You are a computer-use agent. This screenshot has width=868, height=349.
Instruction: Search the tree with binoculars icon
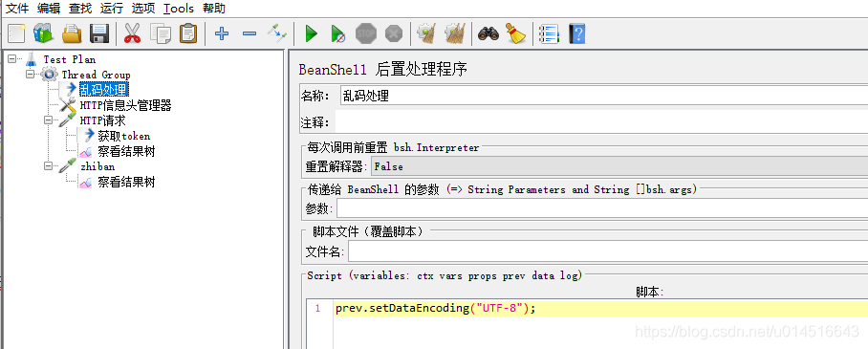488,33
